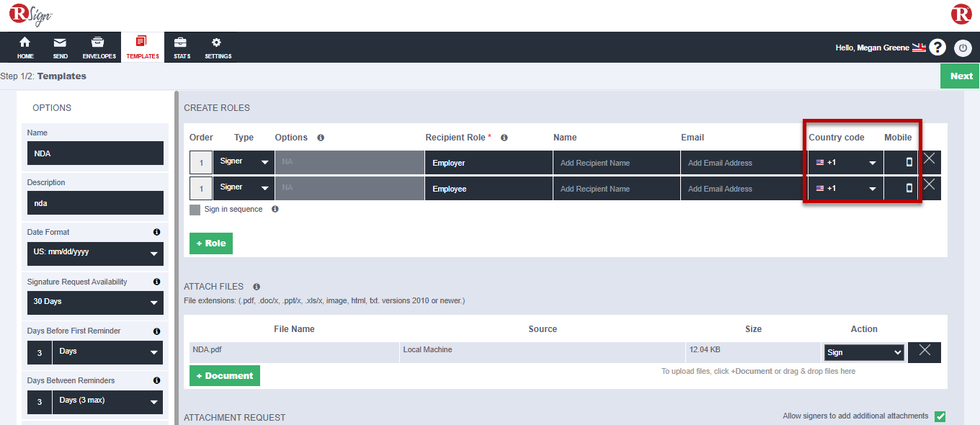Open the Settings tab
980x425 pixels.
click(x=218, y=48)
